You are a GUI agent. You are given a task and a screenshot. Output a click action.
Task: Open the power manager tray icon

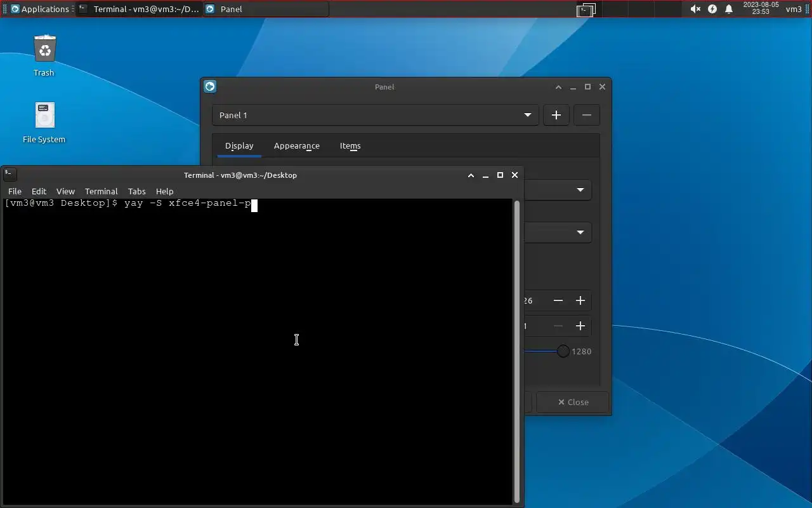click(x=712, y=9)
